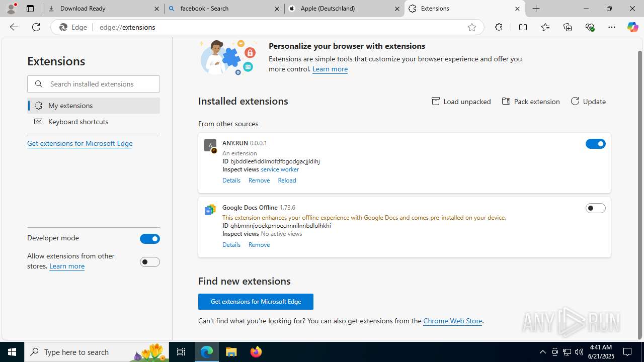Click Get extensions for Microsoft Edge button
This screenshot has width=644, height=362.
[256, 302]
